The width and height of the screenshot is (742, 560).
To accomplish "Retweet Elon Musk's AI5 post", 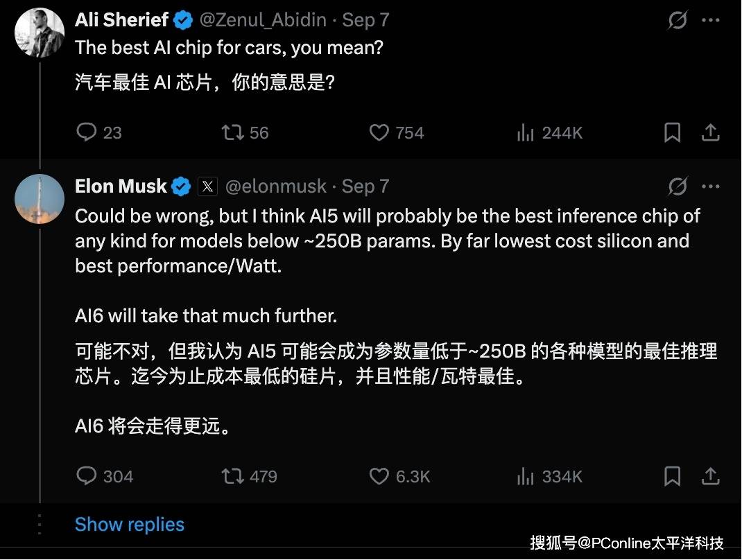I will [x=232, y=476].
